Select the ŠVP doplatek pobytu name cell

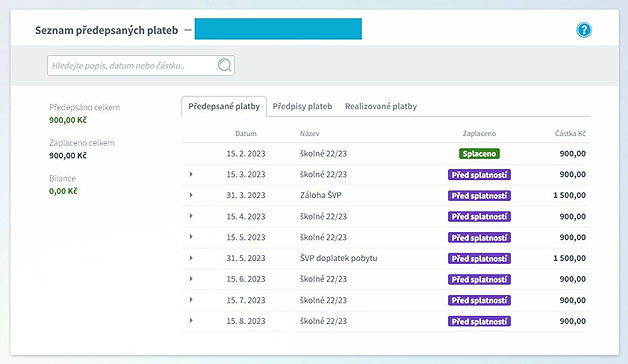[338, 258]
